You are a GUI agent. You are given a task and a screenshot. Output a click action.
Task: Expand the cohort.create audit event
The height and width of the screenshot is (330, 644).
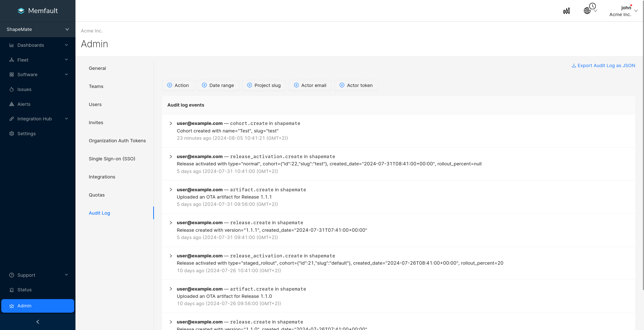(x=171, y=123)
